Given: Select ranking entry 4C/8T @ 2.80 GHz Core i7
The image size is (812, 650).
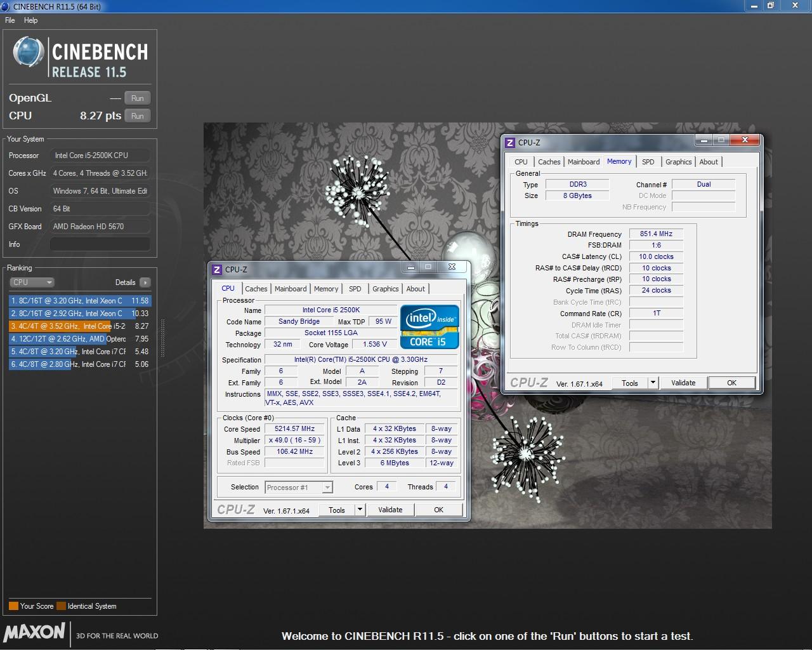Looking at the screenshot, I should (x=80, y=364).
